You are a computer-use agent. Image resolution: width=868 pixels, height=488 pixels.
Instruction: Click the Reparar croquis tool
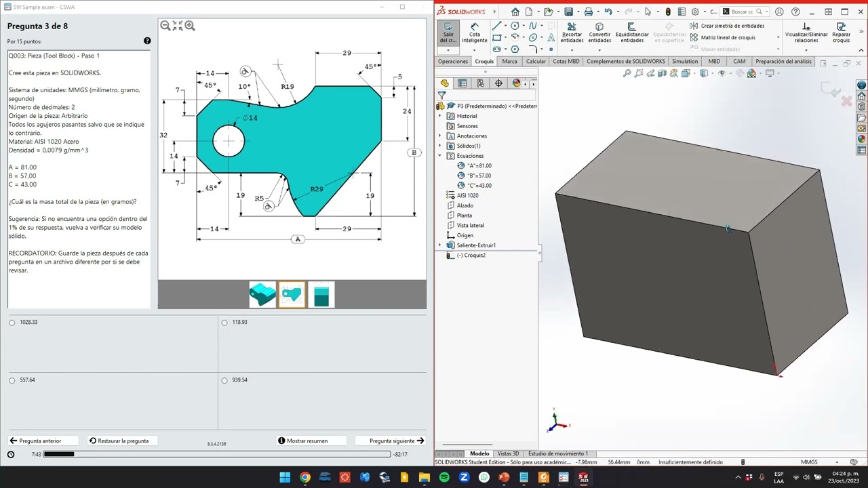coord(841,33)
